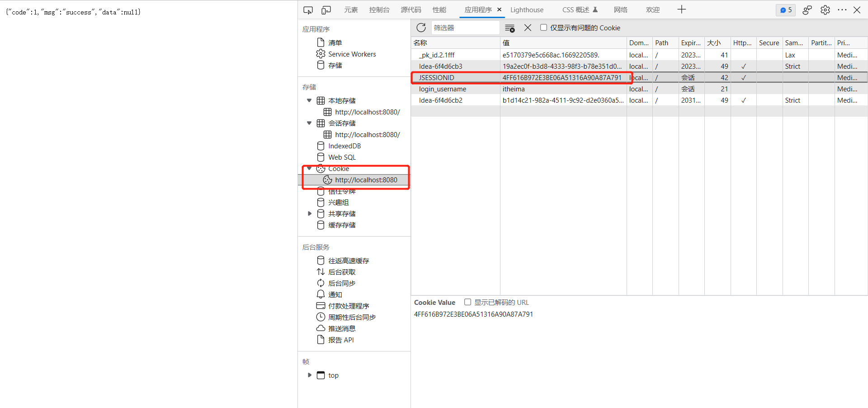Add a new DevTools tab with plus icon
This screenshot has height=408, width=868.
pyautogui.click(x=682, y=9)
